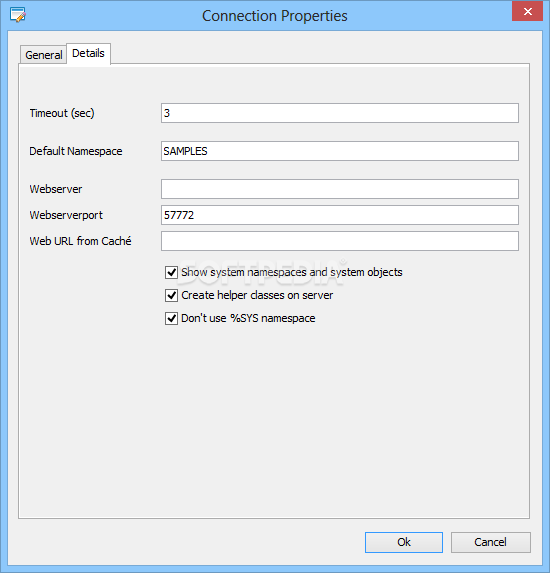
Task: Click the Timeout (sec) input field
Action: coord(340,113)
